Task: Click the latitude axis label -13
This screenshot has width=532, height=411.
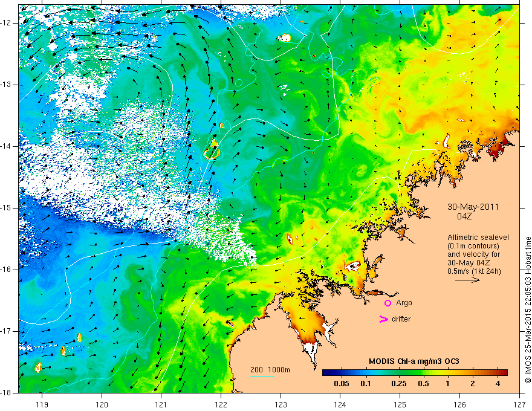Action: click(7, 85)
